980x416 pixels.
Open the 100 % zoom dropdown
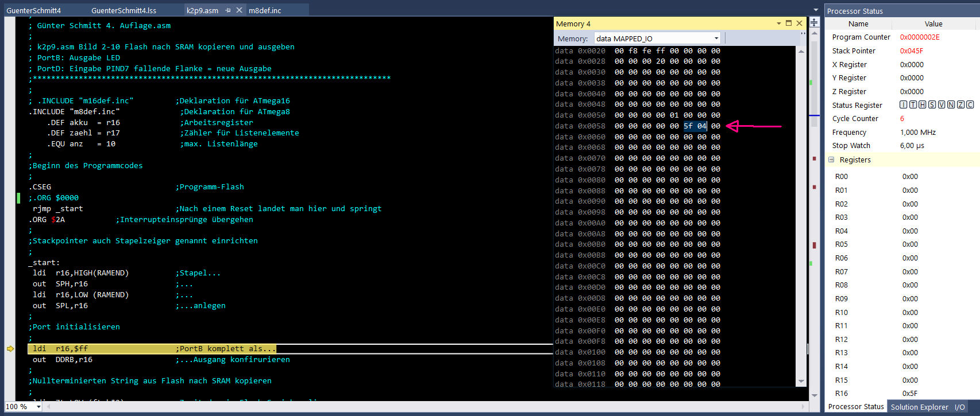click(38, 406)
